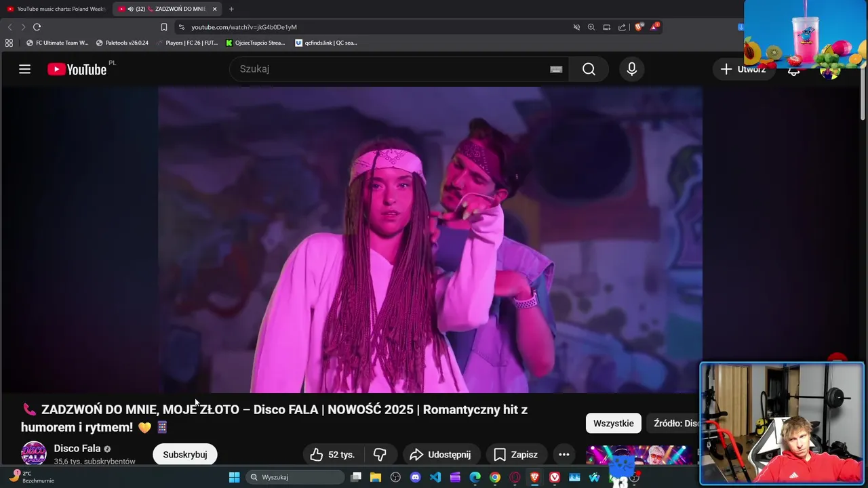868x488 pixels.
Task: Open site information icon in address bar
Action: pyautogui.click(x=181, y=27)
